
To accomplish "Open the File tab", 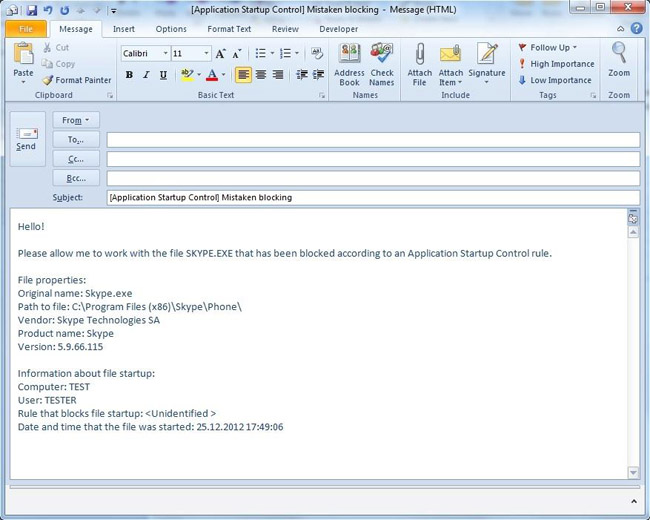I will tap(26, 29).
